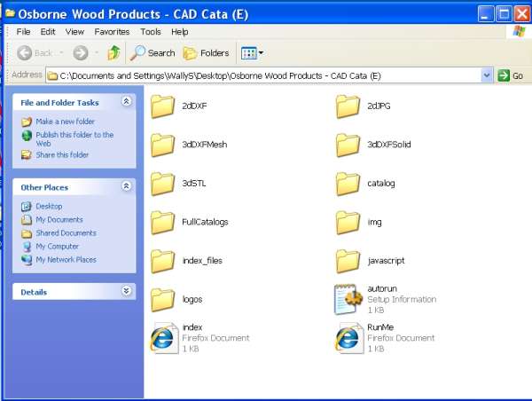Collapse the Other Places panel

click(x=126, y=186)
